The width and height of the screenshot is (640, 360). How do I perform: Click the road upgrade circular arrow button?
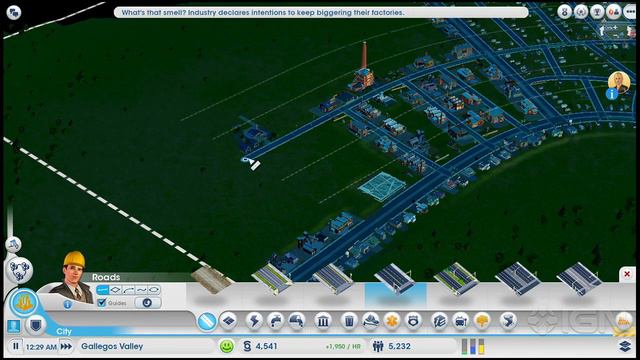147,302
